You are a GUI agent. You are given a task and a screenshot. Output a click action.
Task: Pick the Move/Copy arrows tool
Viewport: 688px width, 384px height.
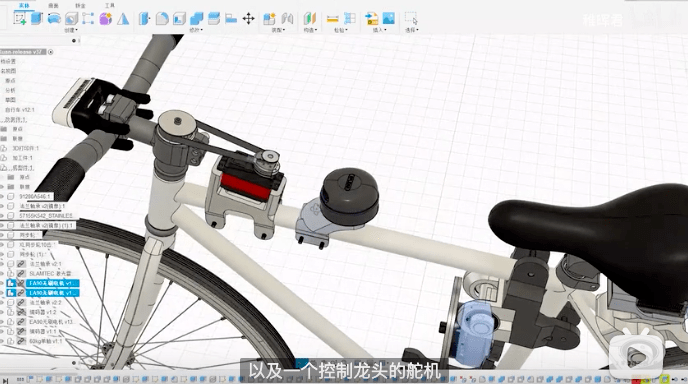point(248,18)
